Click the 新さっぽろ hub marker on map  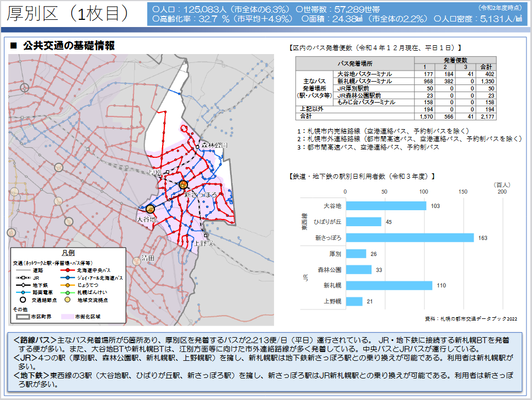click(x=184, y=185)
